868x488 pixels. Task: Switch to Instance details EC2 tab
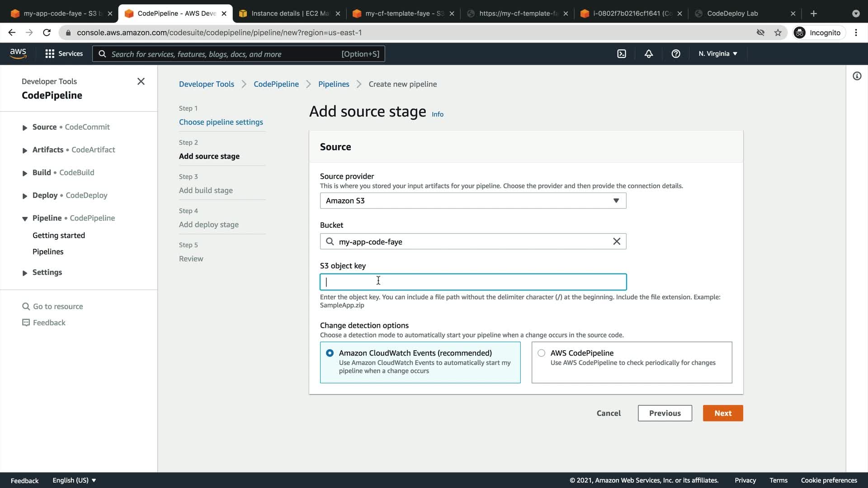pyautogui.click(x=289, y=14)
